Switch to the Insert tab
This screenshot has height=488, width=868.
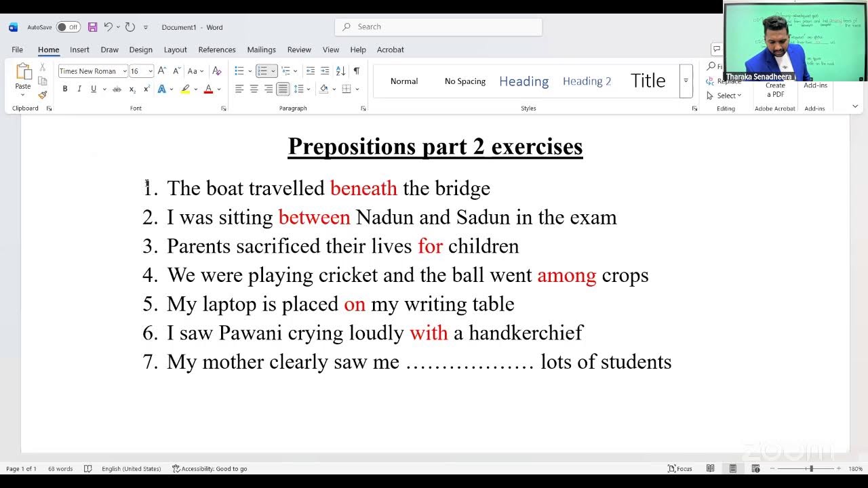tap(79, 49)
